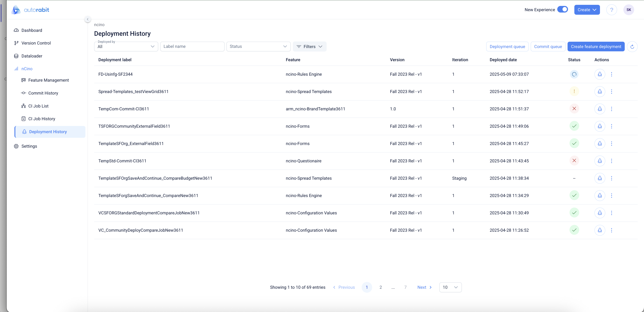Click the Create feature deployment button
The width and height of the screenshot is (644, 312).
click(596, 47)
